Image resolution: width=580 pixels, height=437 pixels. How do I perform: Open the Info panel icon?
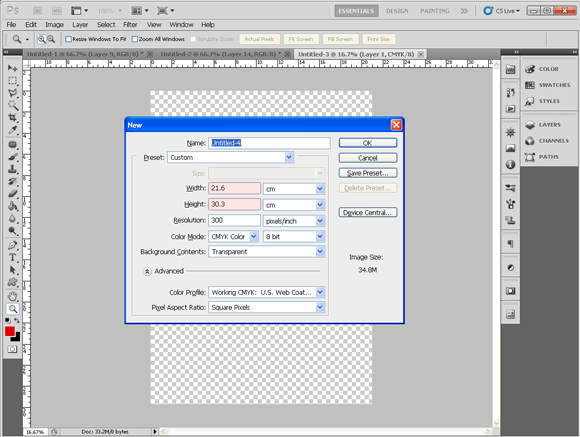point(510,164)
